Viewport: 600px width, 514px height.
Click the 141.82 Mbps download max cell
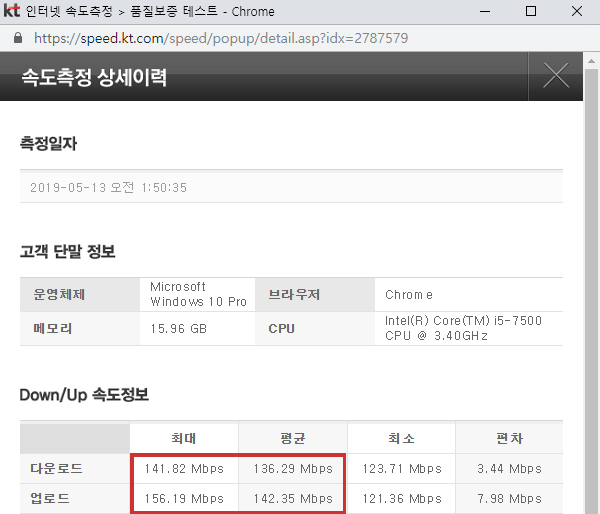click(x=184, y=469)
